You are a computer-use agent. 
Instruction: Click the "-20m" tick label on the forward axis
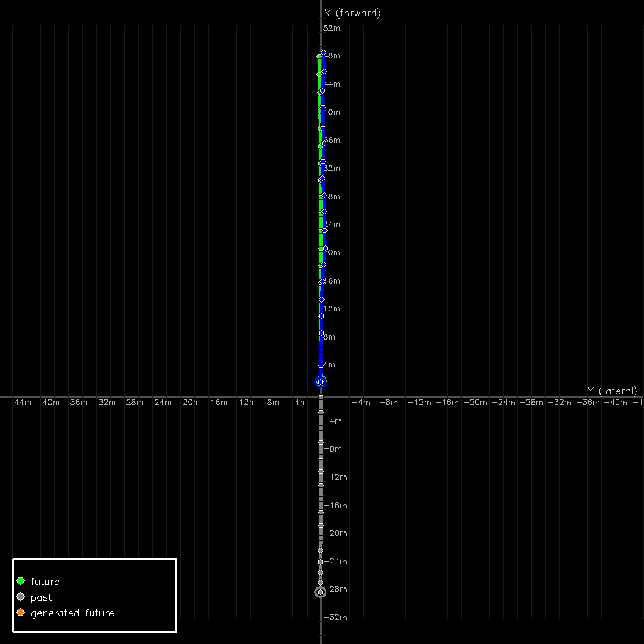click(336, 533)
